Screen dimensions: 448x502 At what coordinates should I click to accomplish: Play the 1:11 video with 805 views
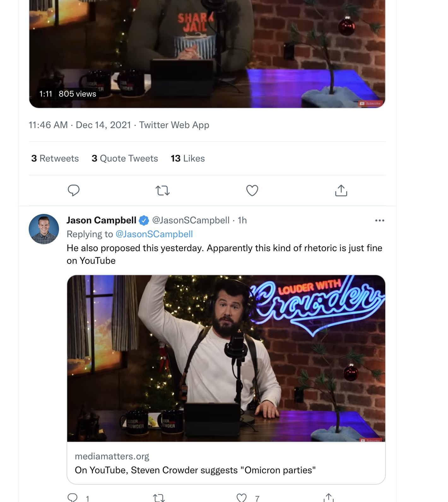pyautogui.click(x=207, y=54)
